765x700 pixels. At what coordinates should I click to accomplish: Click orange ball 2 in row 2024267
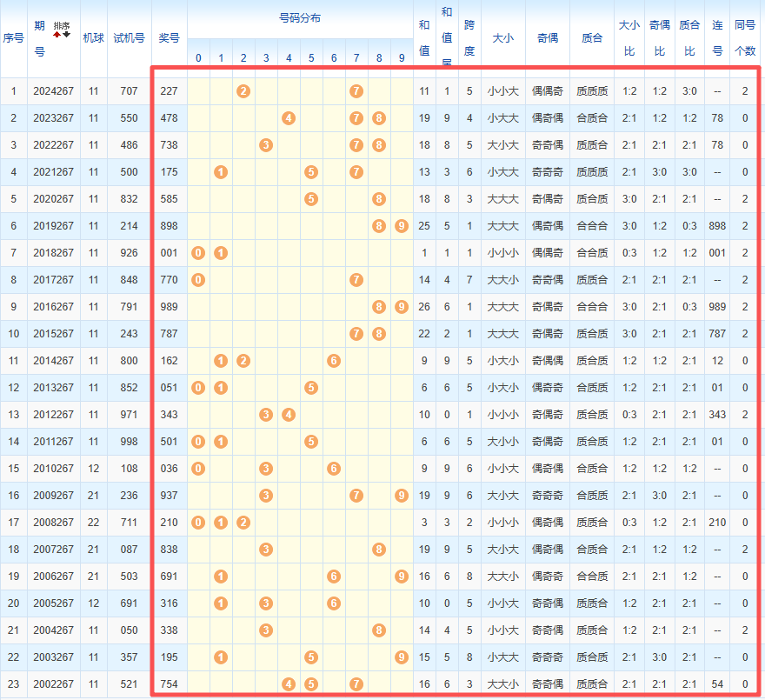coord(243,91)
